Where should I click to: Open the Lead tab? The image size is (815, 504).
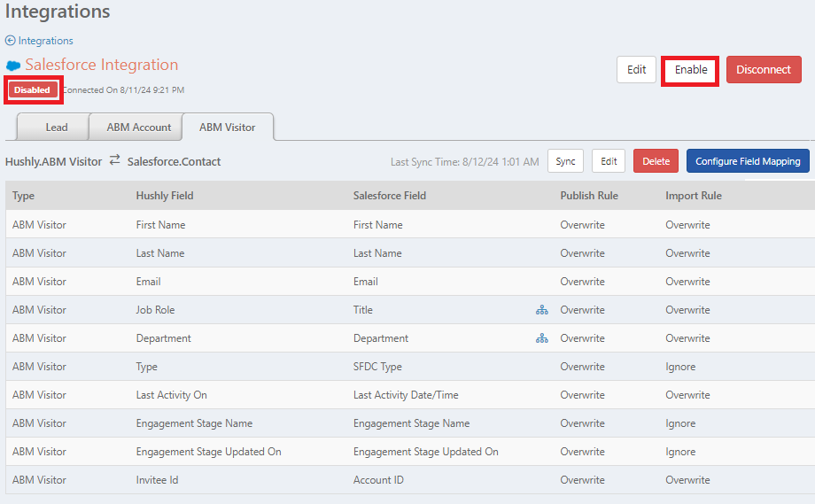pyautogui.click(x=53, y=128)
